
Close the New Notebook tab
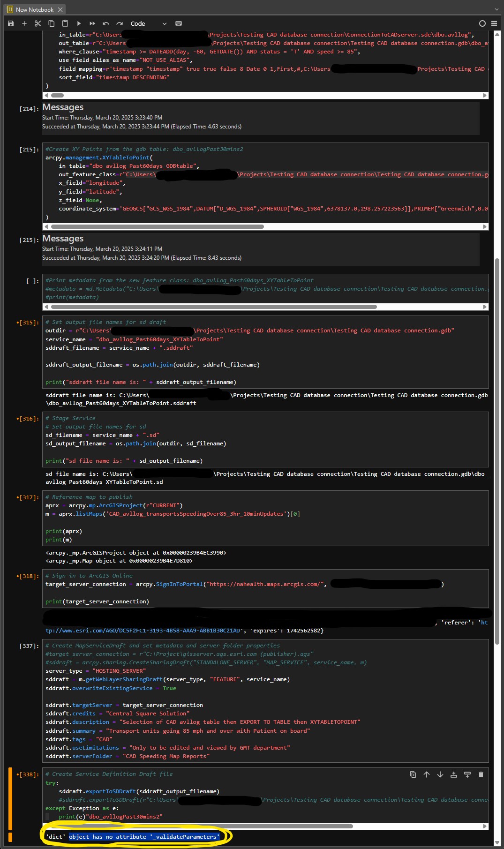60,9
